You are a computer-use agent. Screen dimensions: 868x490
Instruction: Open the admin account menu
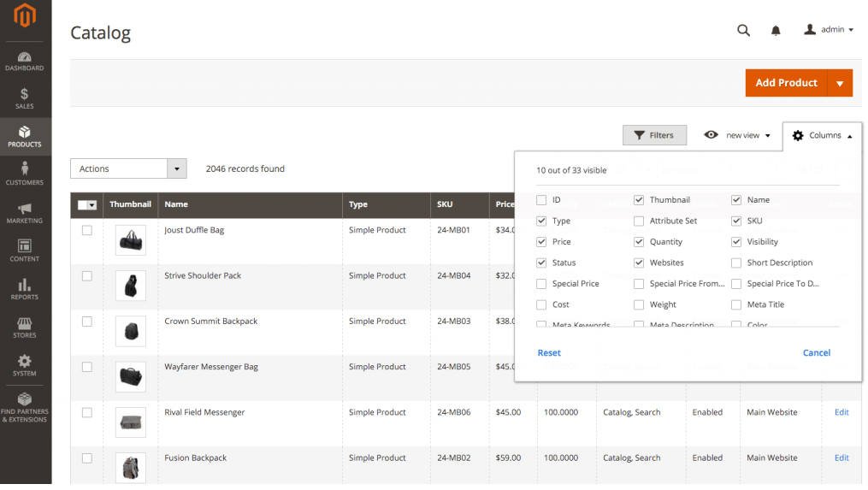pos(829,29)
